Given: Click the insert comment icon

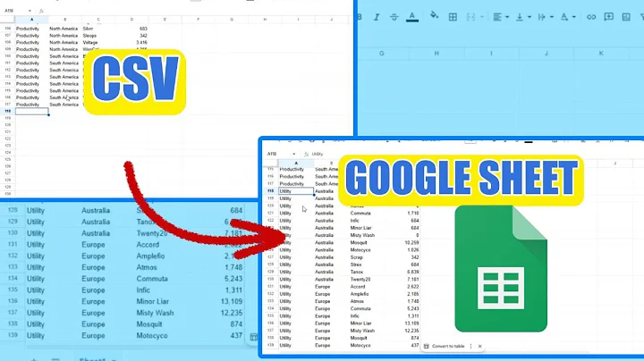Looking at the screenshot, I should pos(609,16).
